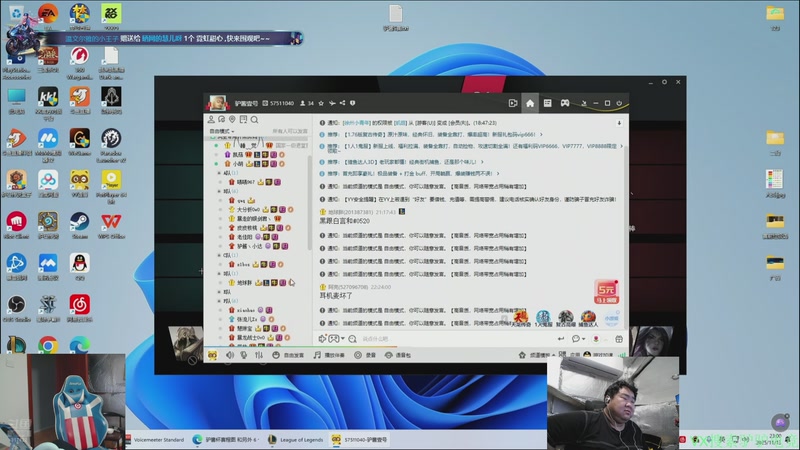Open 播放伴奏 accompaniment player
800x450 pixels.
click(329, 355)
